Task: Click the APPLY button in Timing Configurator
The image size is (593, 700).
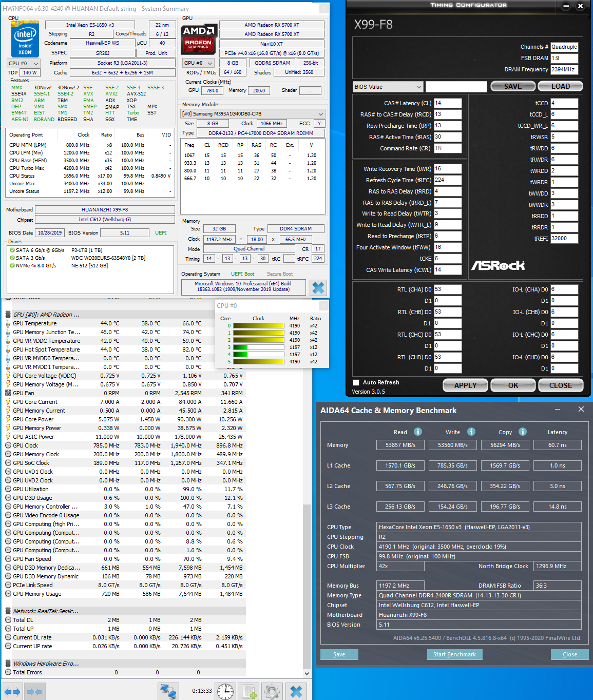Action: point(466,385)
